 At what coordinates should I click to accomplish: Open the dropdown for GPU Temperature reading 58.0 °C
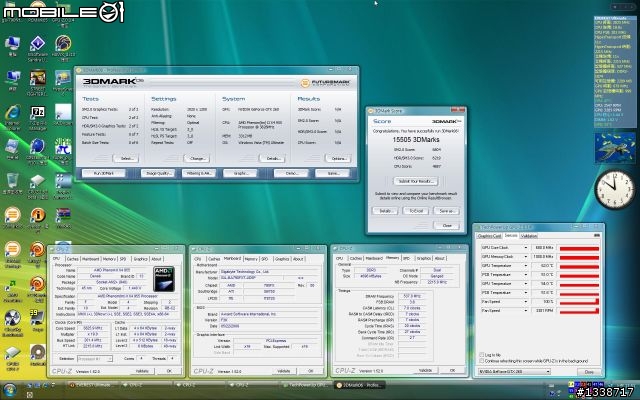(x=525, y=284)
